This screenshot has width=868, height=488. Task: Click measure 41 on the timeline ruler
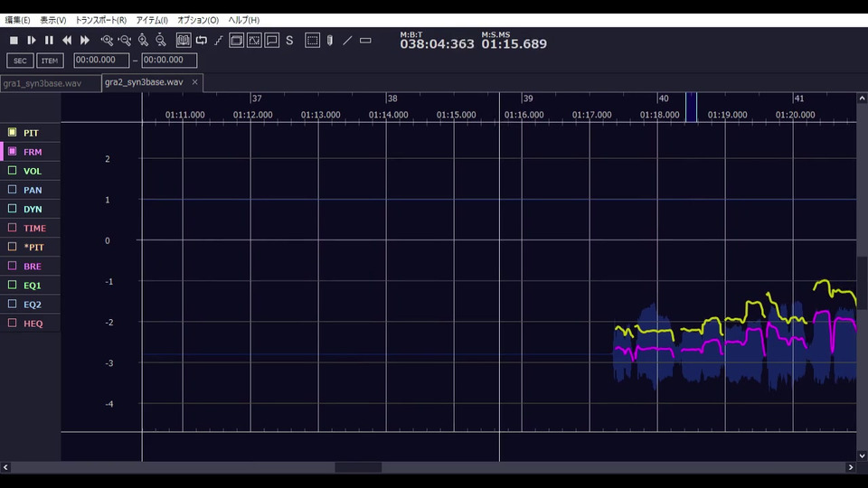798,99
